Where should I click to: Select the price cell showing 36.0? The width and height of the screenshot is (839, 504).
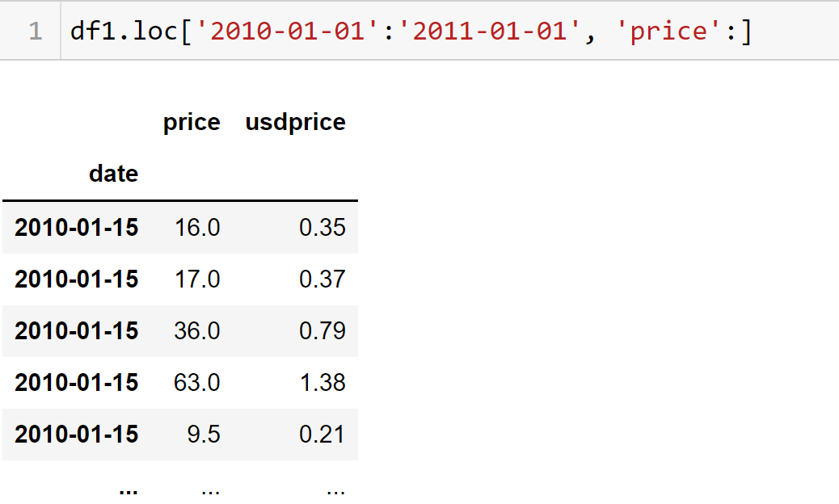pos(196,330)
